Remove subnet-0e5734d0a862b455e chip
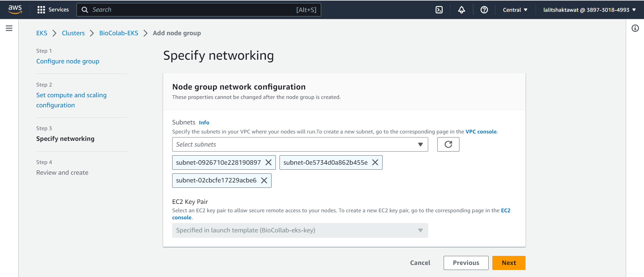Screen dimensions: 644x277 [x=375, y=162]
